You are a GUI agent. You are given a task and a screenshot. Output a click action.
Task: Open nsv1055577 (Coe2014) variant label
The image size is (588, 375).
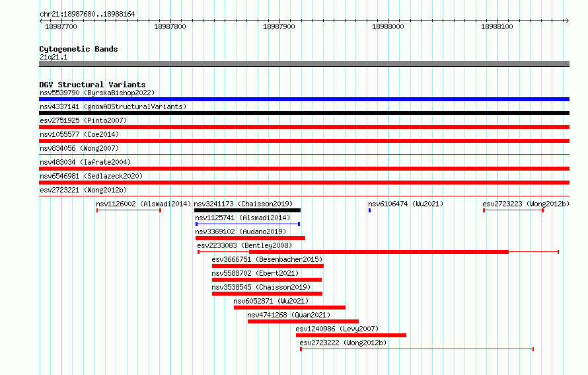(79, 134)
